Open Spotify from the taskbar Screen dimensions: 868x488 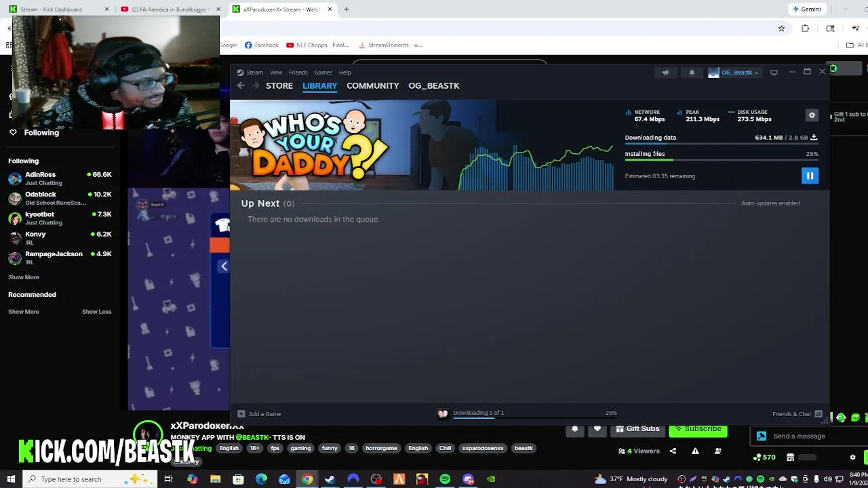445,479
